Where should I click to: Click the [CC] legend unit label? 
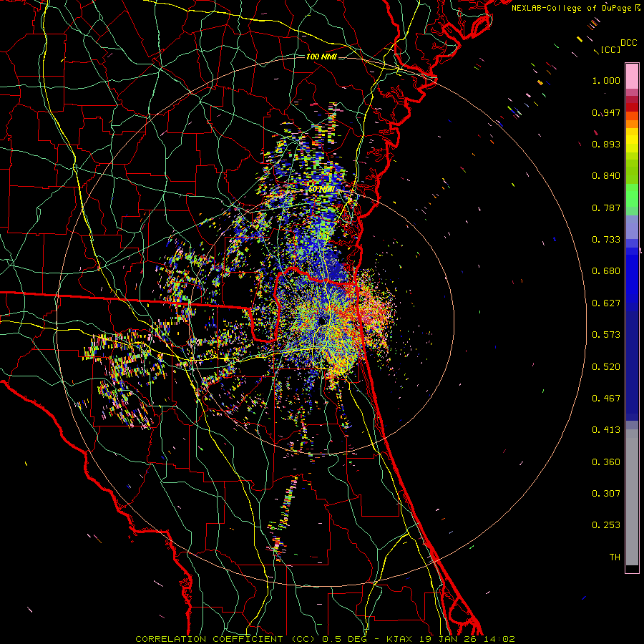click(x=610, y=49)
